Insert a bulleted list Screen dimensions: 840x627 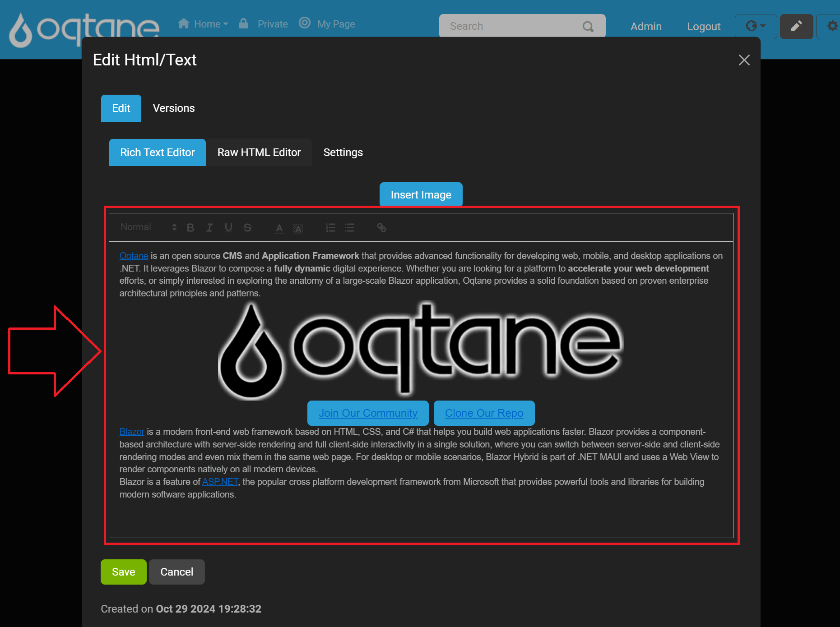[349, 228]
